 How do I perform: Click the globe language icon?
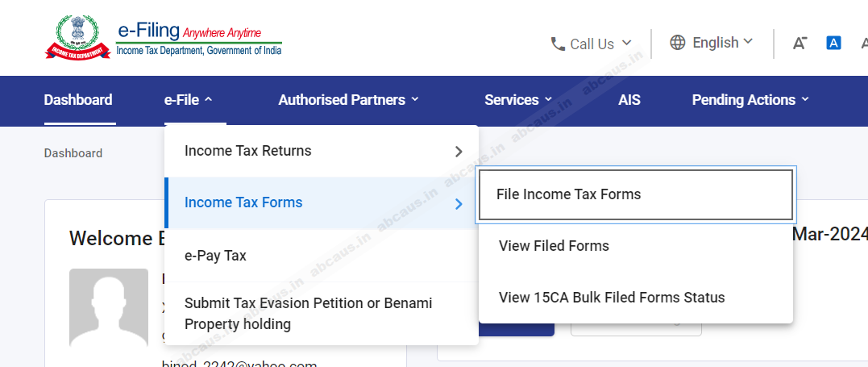click(678, 42)
